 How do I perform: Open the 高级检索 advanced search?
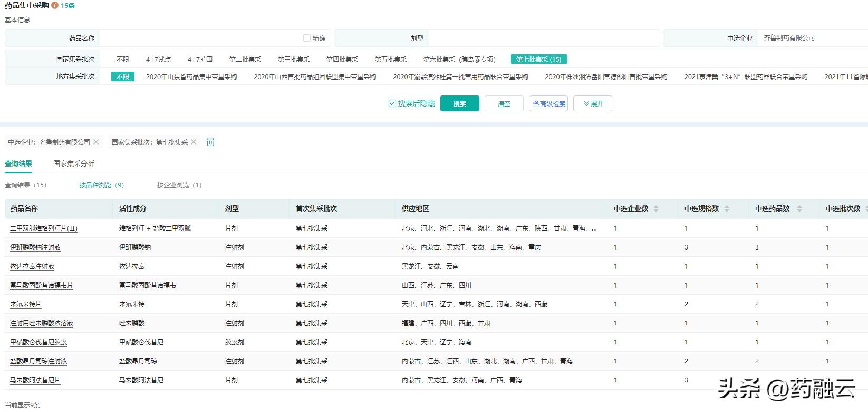pyautogui.click(x=548, y=103)
